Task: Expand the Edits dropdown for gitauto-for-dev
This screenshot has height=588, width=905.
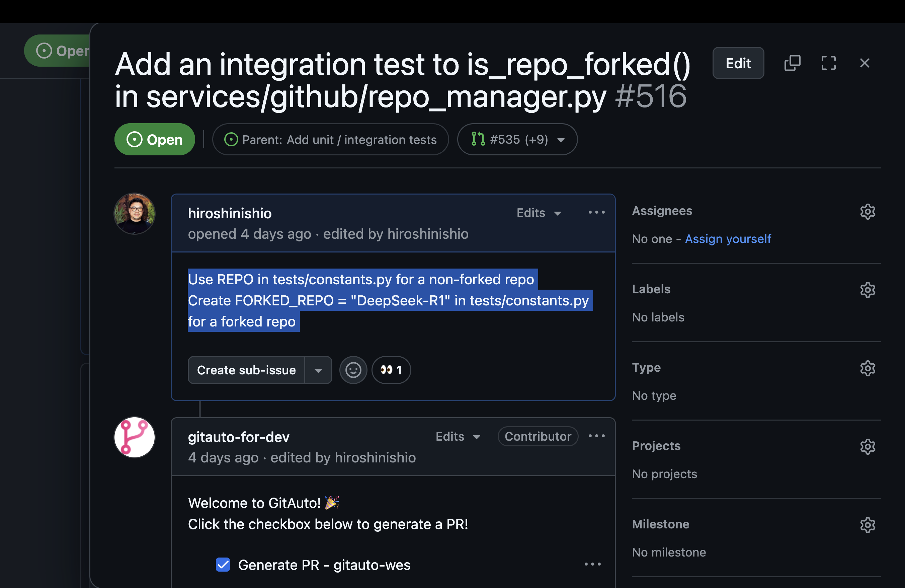Action: point(457,436)
